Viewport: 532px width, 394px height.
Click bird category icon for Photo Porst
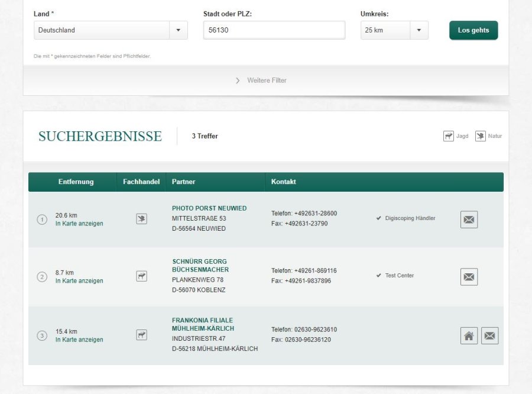[141, 219]
